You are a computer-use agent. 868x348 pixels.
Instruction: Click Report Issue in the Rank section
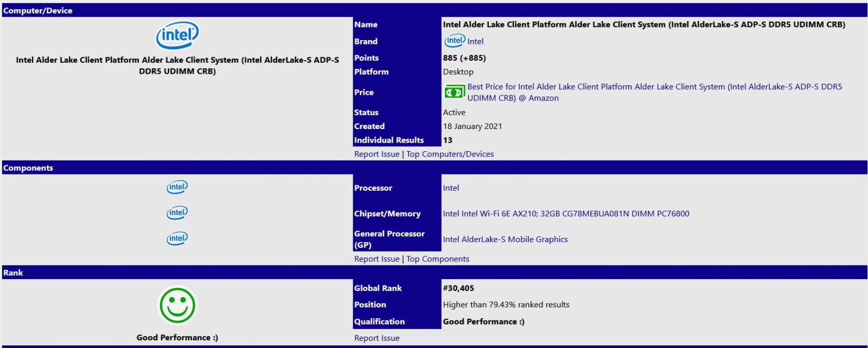coord(376,338)
